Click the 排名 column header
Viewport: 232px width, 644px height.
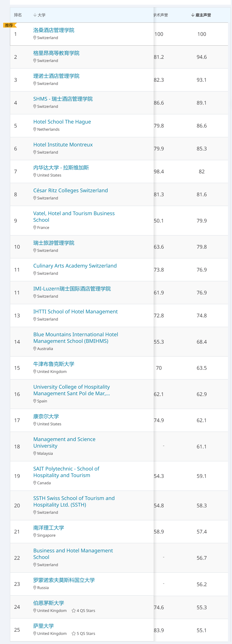tap(18, 15)
